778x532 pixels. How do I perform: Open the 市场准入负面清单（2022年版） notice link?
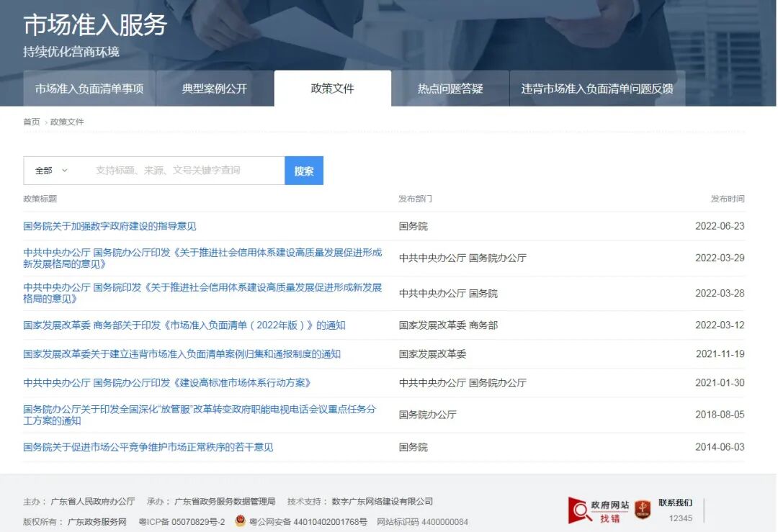182,325
